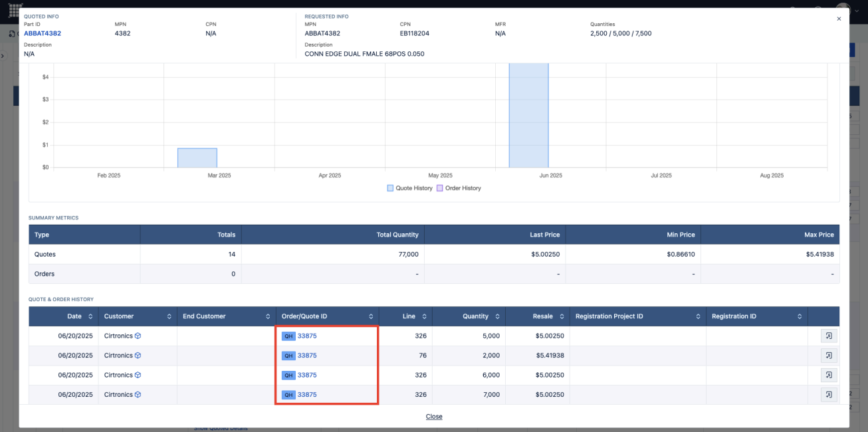Click requested CPN value EB118204
The width and height of the screenshot is (868, 432).
click(x=415, y=33)
